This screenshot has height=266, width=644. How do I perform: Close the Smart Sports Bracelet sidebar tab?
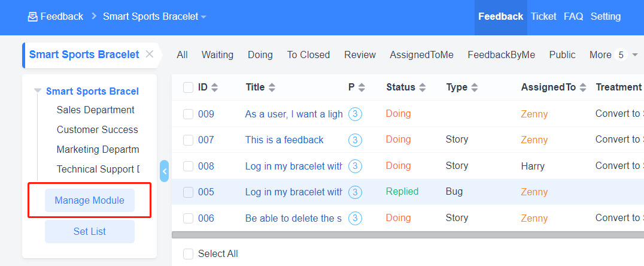coord(150,55)
